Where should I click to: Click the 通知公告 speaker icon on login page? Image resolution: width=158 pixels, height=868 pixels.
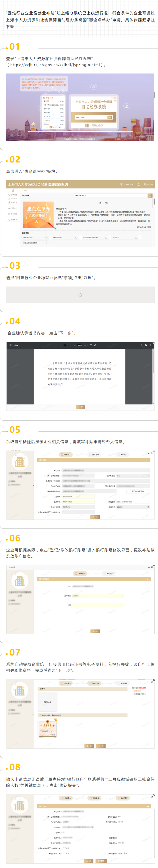(x=44, y=98)
